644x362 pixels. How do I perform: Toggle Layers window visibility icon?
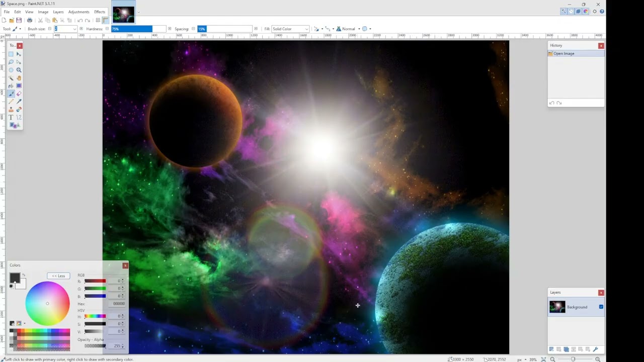click(x=578, y=12)
